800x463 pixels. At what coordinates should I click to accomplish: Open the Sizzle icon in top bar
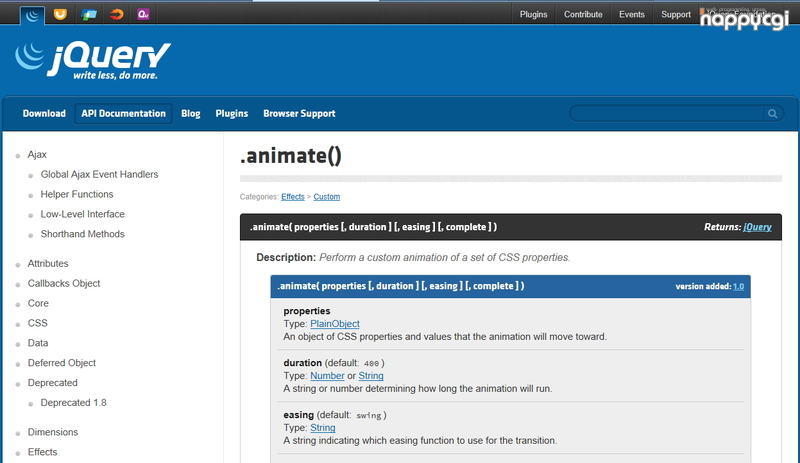coord(117,14)
